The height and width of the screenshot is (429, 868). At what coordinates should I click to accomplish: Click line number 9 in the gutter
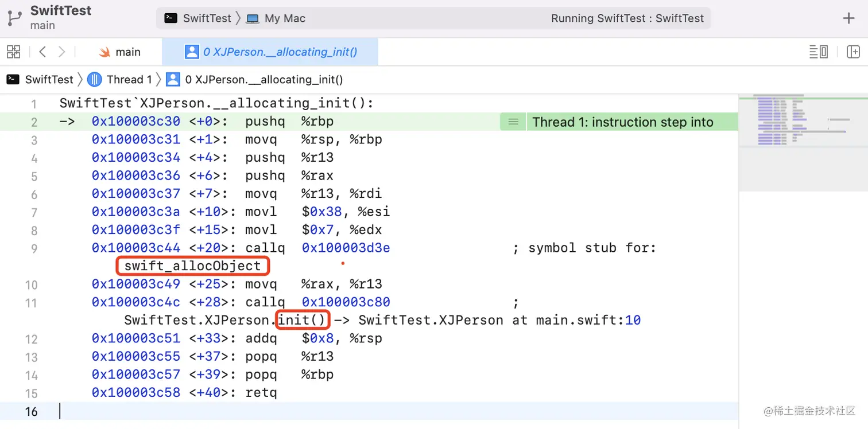pyautogui.click(x=34, y=249)
